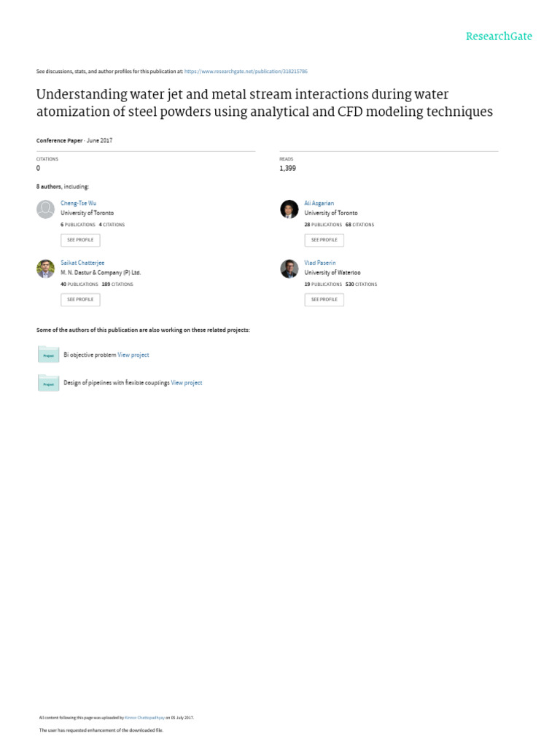View project for Bi objective problem
Viewport: 560px width, 747px height.
pyautogui.click(x=133, y=355)
